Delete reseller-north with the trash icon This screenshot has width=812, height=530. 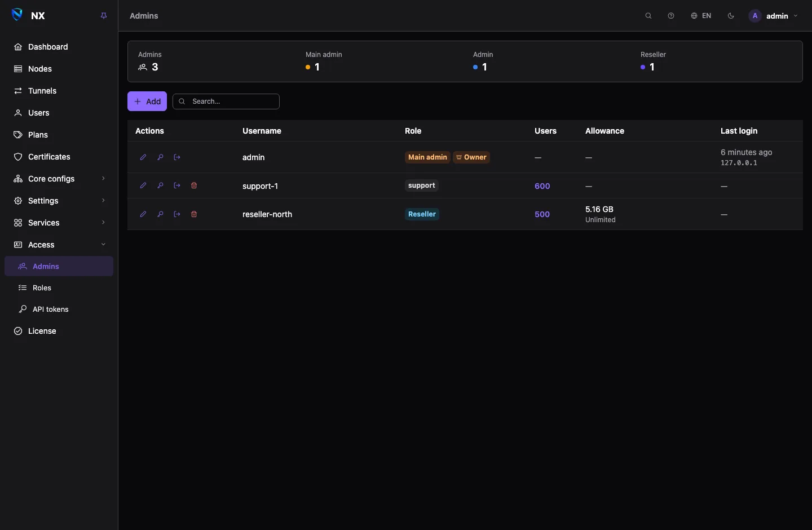pos(194,214)
